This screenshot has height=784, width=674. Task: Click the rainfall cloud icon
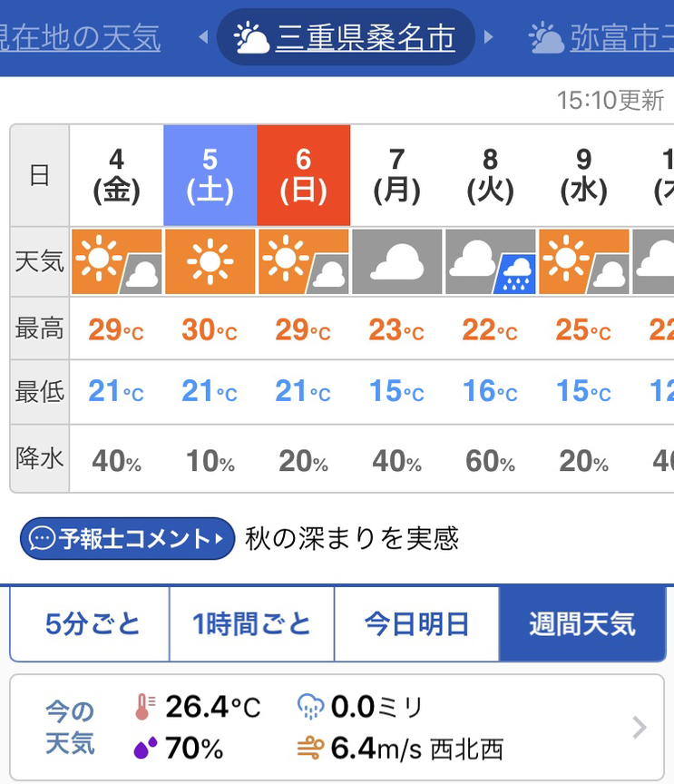310,707
